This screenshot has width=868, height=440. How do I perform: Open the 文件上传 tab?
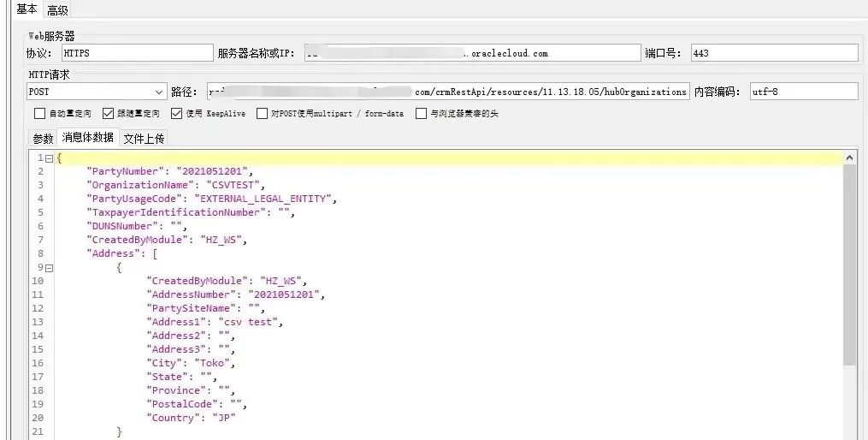click(144, 139)
